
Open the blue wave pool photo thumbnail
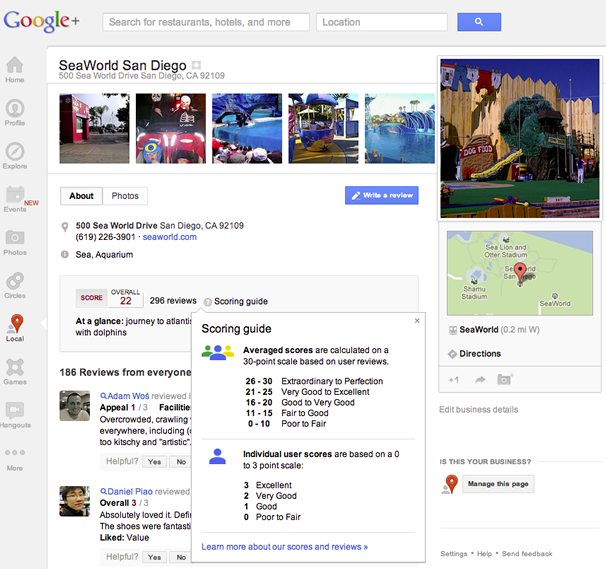[x=400, y=128]
